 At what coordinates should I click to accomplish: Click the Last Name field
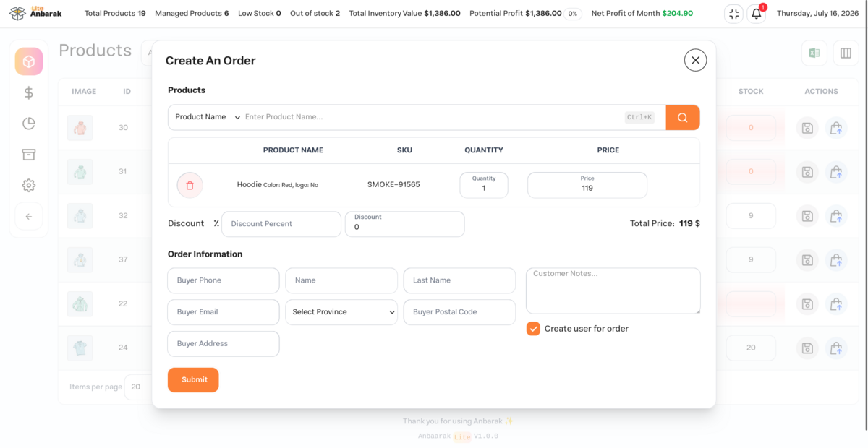(459, 280)
